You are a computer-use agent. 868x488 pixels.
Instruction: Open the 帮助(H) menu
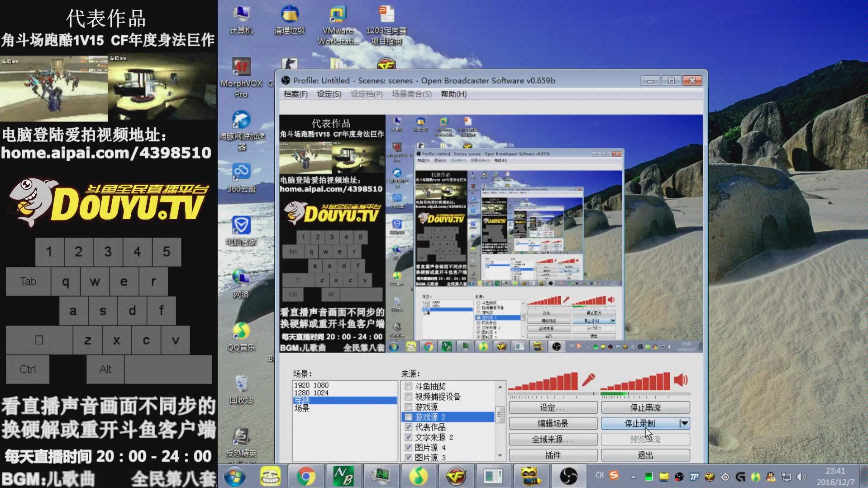[453, 94]
